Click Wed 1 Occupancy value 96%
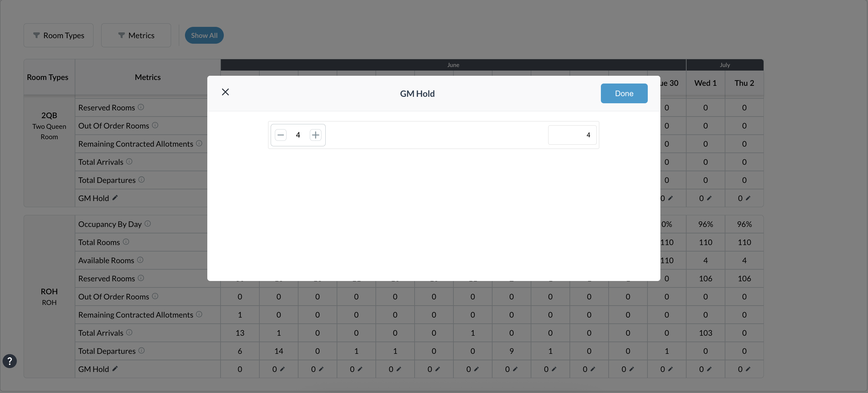 pos(705,224)
